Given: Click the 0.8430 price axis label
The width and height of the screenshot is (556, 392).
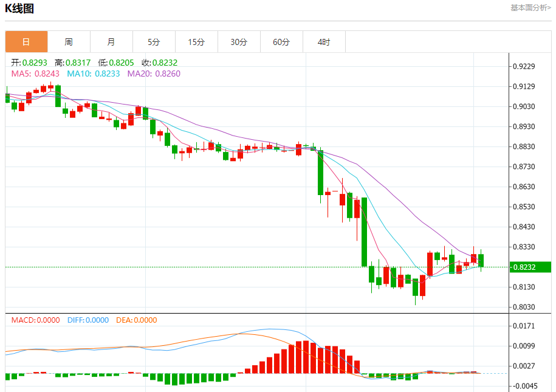Looking at the screenshot, I should [524, 227].
